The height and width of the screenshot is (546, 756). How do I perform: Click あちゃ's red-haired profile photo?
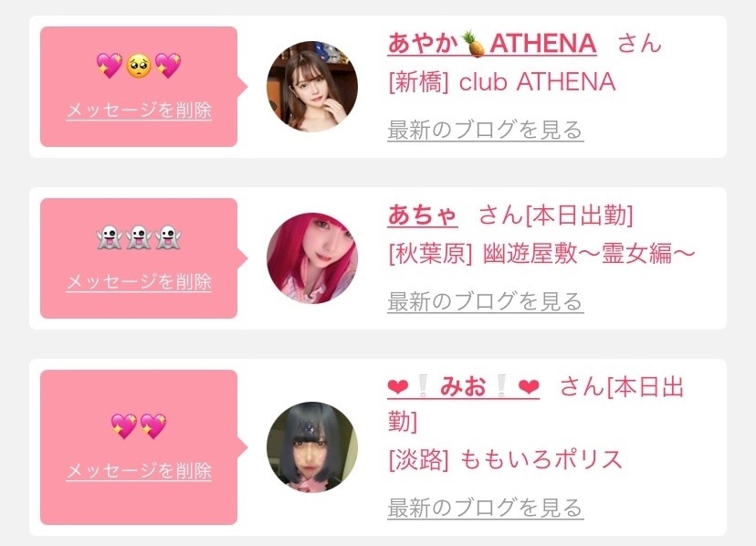[312, 258]
